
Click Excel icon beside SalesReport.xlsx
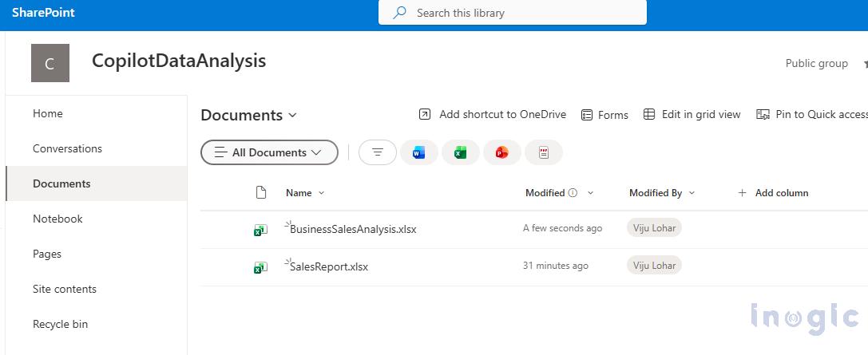click(261, 267)
